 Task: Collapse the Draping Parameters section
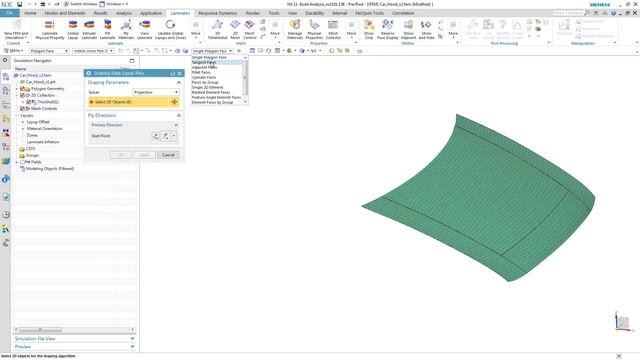coord(178,82)
